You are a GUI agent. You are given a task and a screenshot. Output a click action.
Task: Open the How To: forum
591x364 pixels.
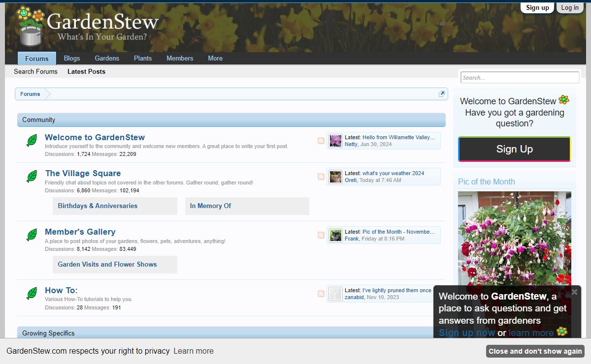tap(61, 290)
